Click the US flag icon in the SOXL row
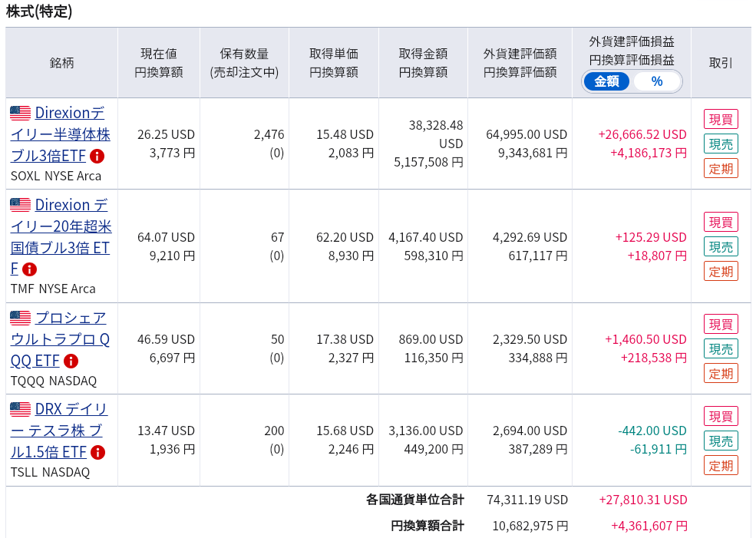Screen dimensions: 756x538 [x=20, y=113]
